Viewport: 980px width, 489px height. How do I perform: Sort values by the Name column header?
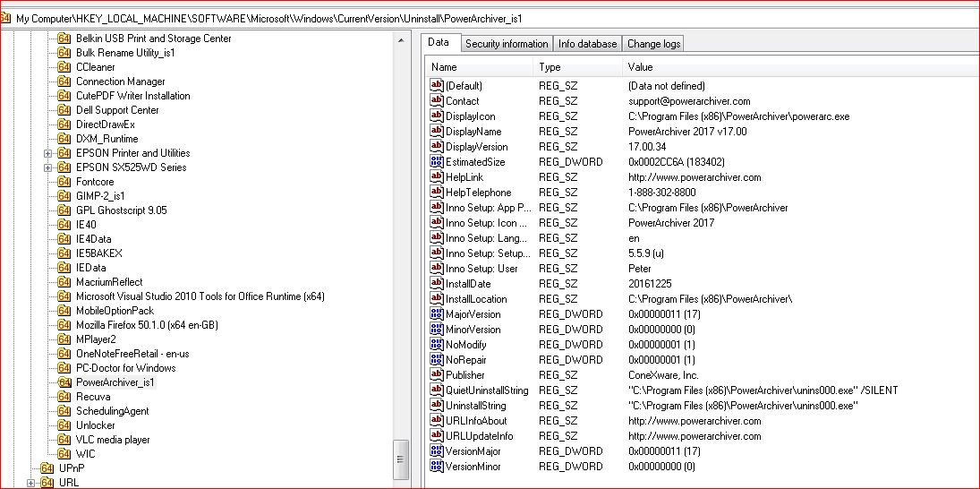[480, 67]
